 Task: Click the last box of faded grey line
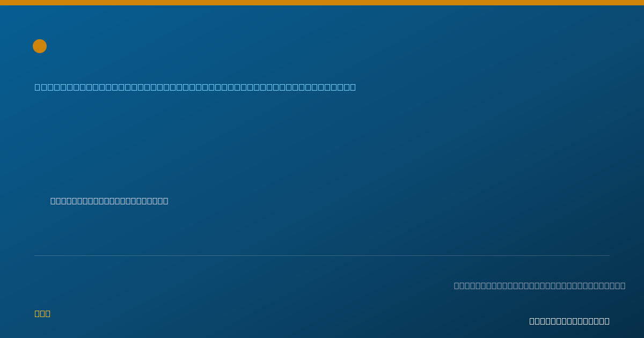pos(623,285)
